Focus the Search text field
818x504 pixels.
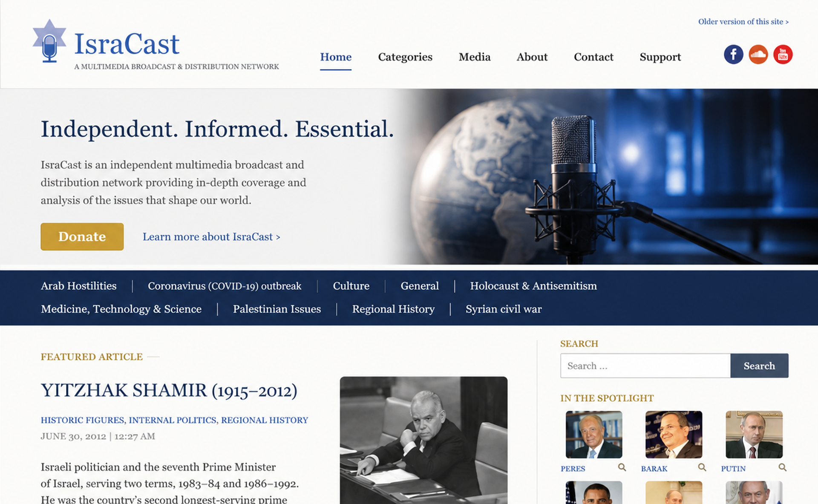coord(645,366)
